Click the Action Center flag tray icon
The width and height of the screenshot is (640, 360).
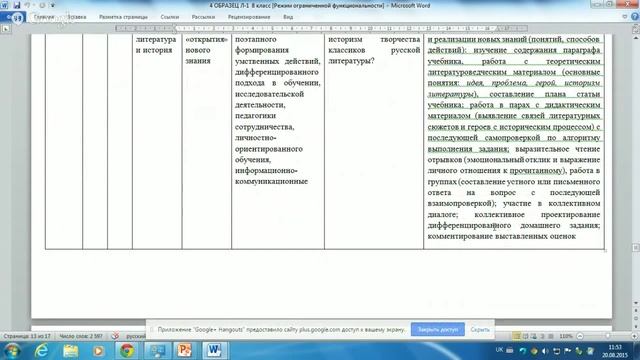[x=568, y=351]
